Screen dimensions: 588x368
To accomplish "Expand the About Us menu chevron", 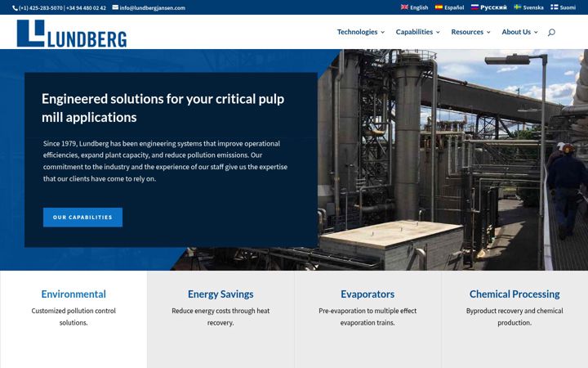I will (536, 32).
